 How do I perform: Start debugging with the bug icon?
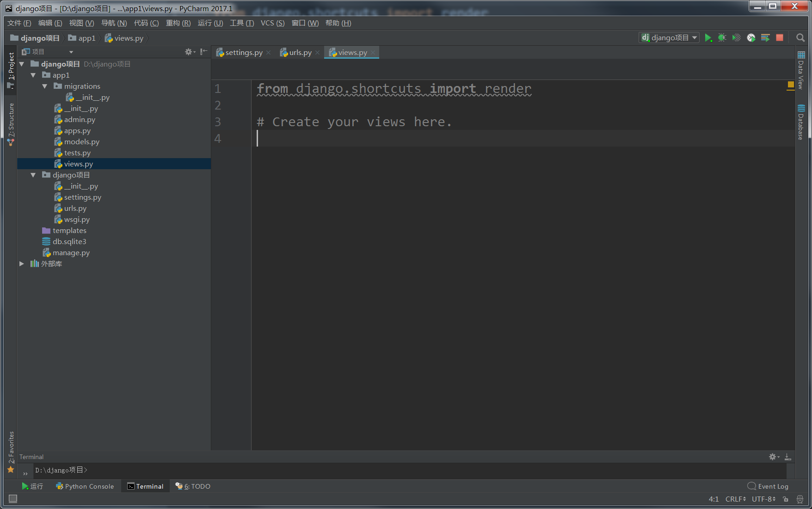(x=722, y=37)
